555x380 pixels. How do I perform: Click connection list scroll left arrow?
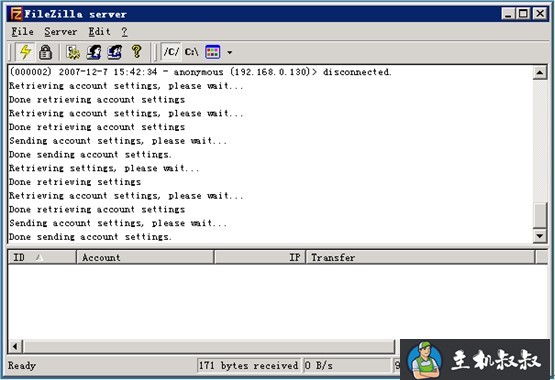point(15,346)
